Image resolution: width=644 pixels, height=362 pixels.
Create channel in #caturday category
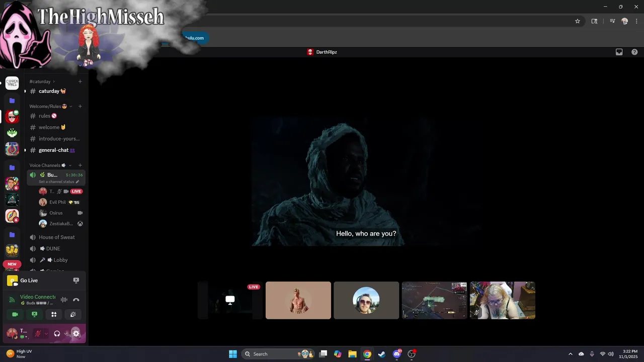[x=80, y=81]
